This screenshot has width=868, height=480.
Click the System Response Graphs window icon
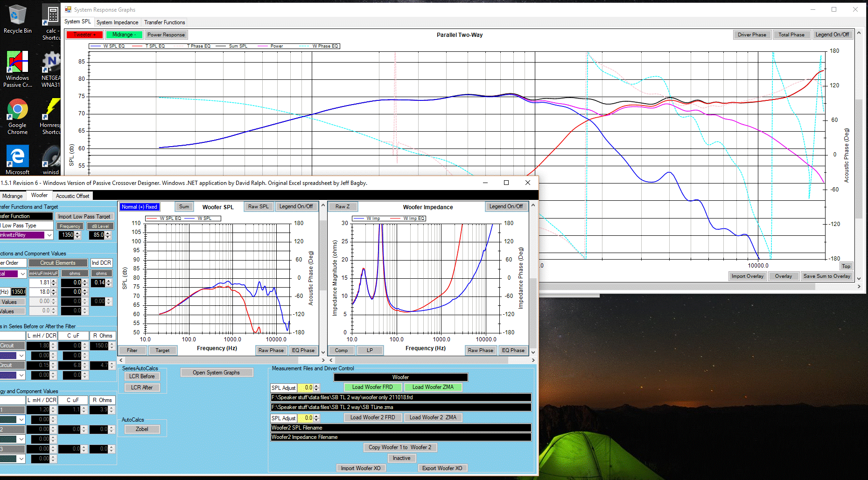(68, 9)
